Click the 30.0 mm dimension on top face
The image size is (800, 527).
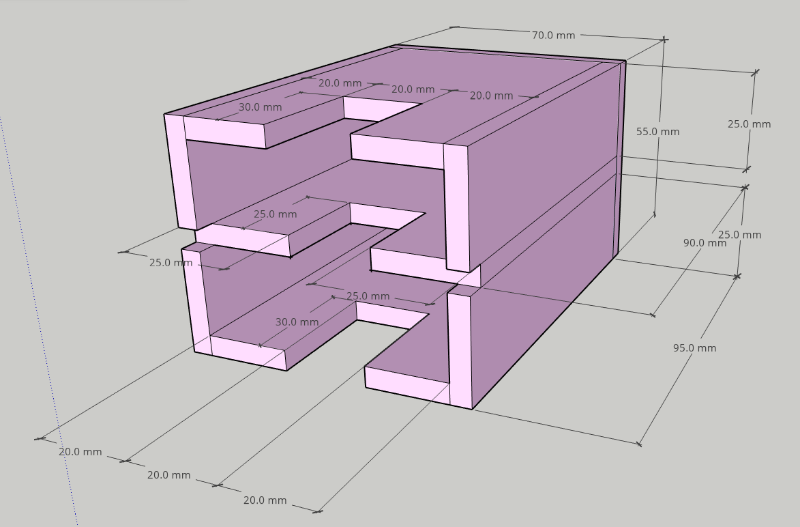260,107
